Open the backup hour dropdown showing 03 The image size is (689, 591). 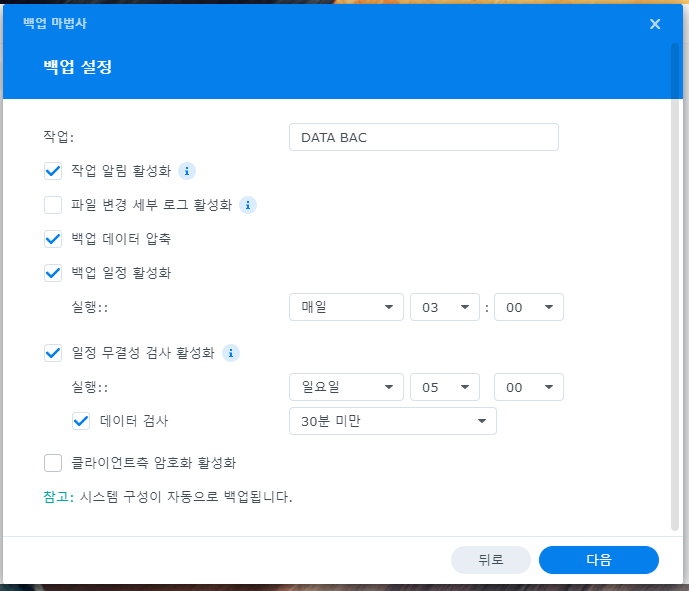tap(445, 307)
